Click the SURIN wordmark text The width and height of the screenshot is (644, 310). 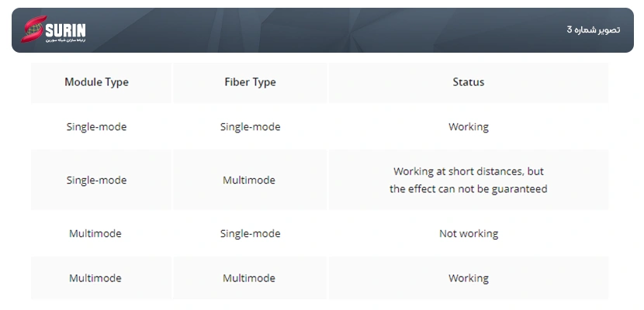point(66,30)
